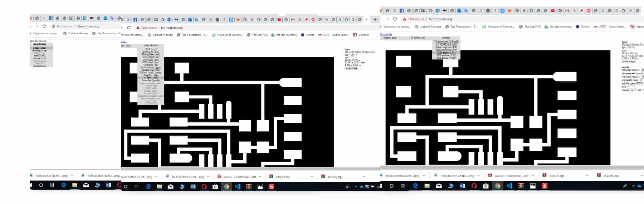
Task: Open the eQZJ8y.zip download in right window
Action: [608, 176]
